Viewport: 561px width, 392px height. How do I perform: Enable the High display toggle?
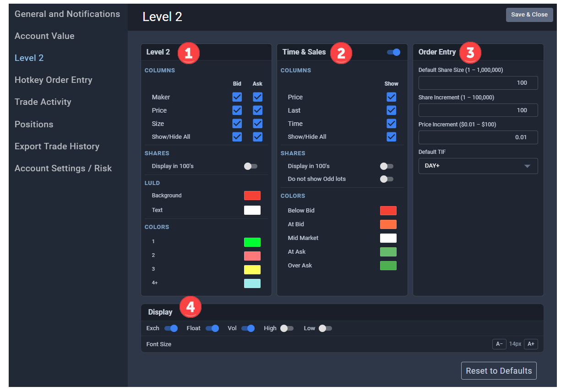point(287,328)
